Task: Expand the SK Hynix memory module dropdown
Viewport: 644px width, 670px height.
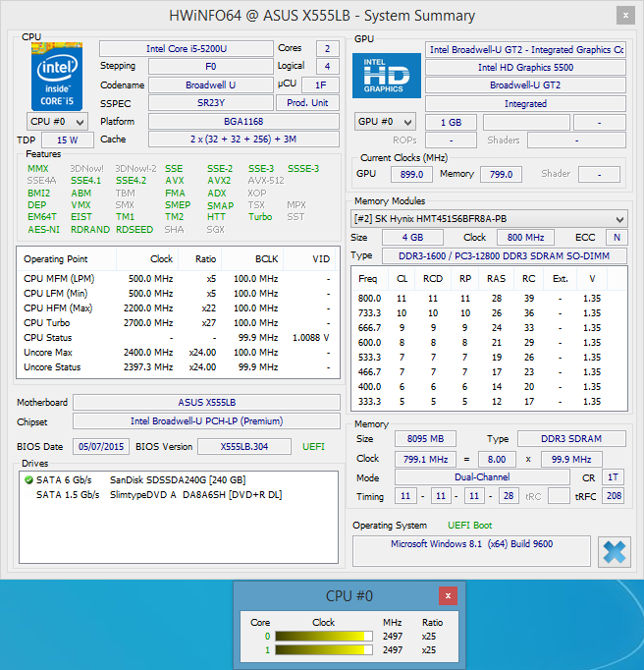Action: [x=489, y=219]
